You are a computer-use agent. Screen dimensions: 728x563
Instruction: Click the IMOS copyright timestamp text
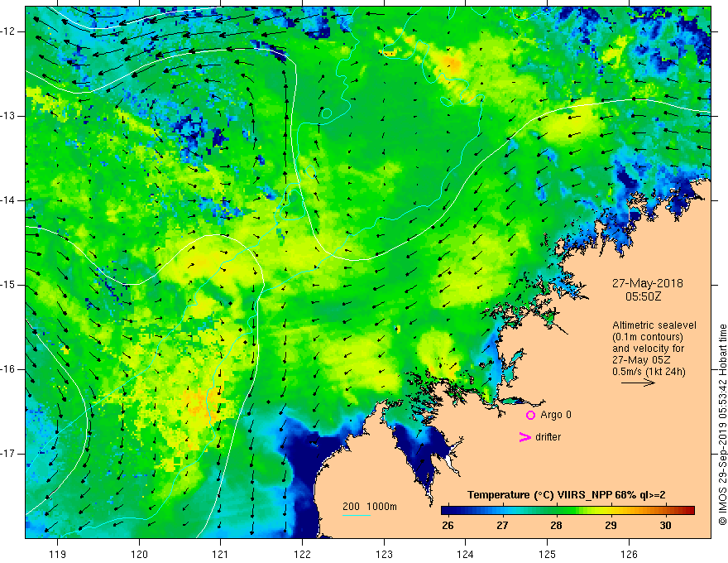point(722,424)
